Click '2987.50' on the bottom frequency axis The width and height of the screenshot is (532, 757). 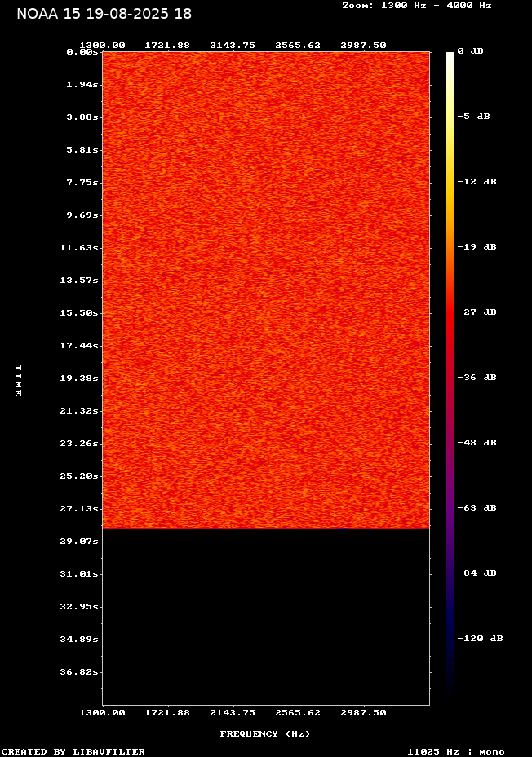pos(364,712)
